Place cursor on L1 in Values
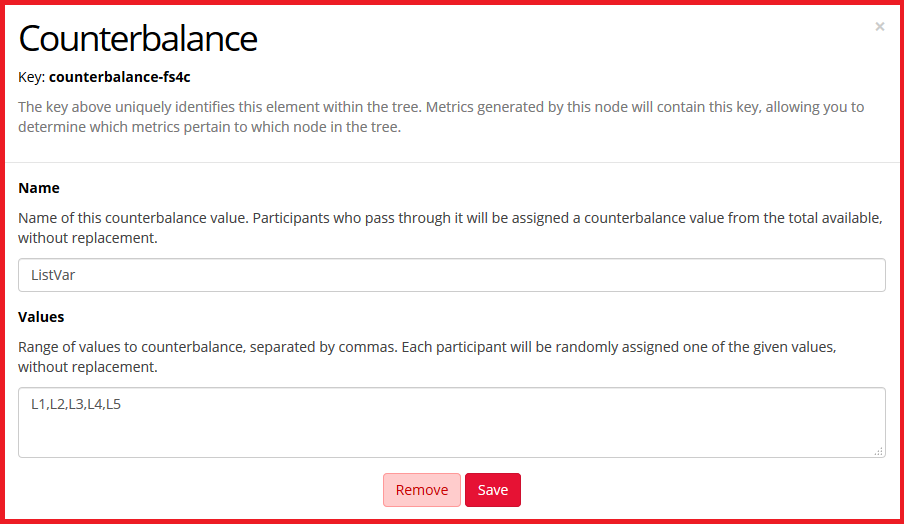Screen dimensions: 904x524 (39, 404)
